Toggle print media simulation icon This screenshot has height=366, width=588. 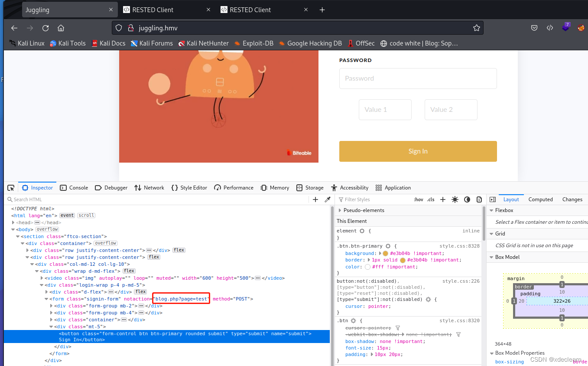(x=479, y=199)
